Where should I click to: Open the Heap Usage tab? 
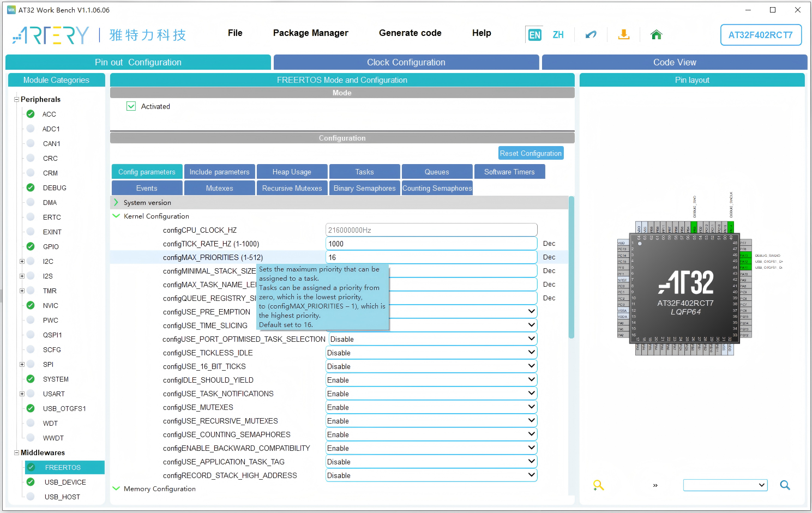[292, 172]
